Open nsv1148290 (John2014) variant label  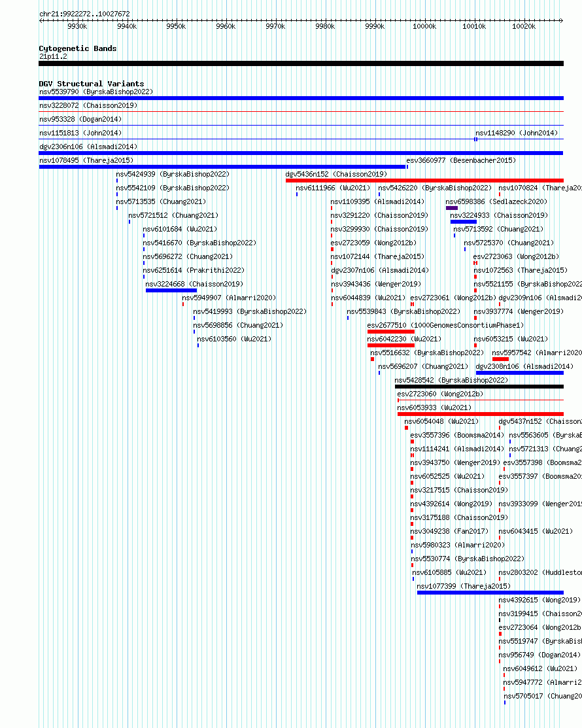517,133
